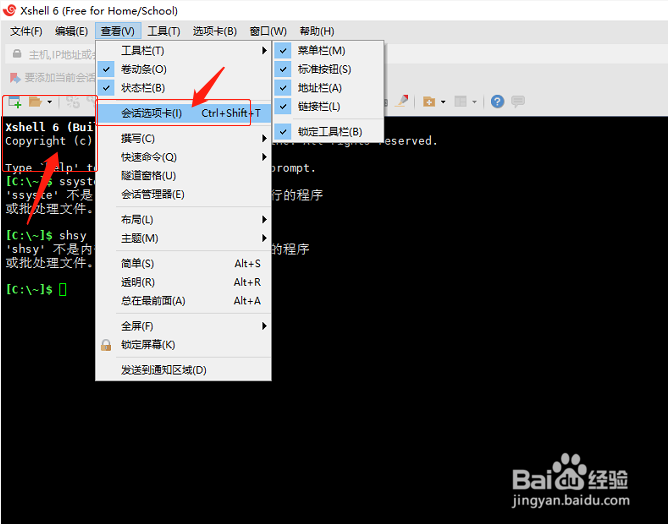This screenshot has height=524, width=668.
Task: Expand the 主题(M) theme submenu
Action: pos(184,238)
